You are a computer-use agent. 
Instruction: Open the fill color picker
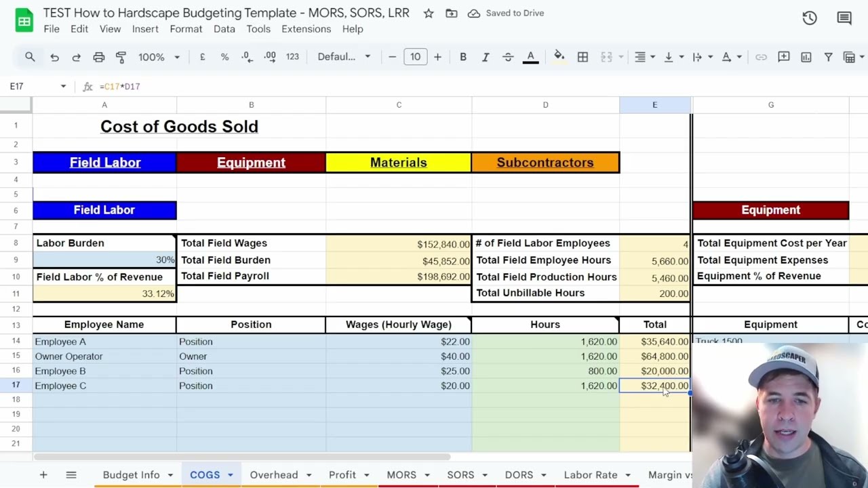click(x=559, y=57)
